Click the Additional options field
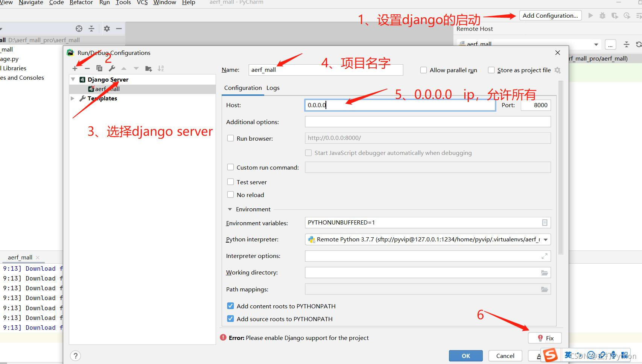Viewport: 642px width, 364px height. click(428, 121)
